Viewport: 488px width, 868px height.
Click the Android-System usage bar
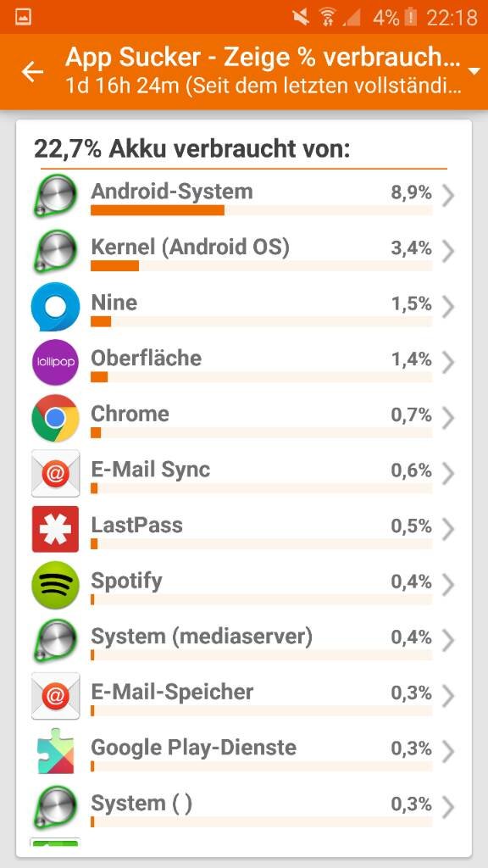point(261,210)
